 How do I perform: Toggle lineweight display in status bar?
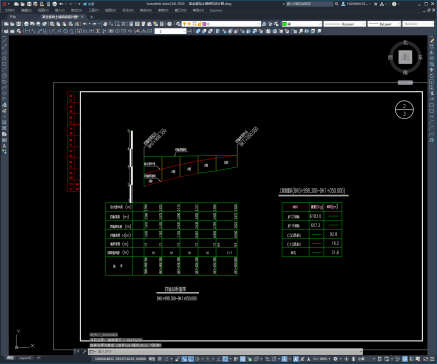point(236,359)
